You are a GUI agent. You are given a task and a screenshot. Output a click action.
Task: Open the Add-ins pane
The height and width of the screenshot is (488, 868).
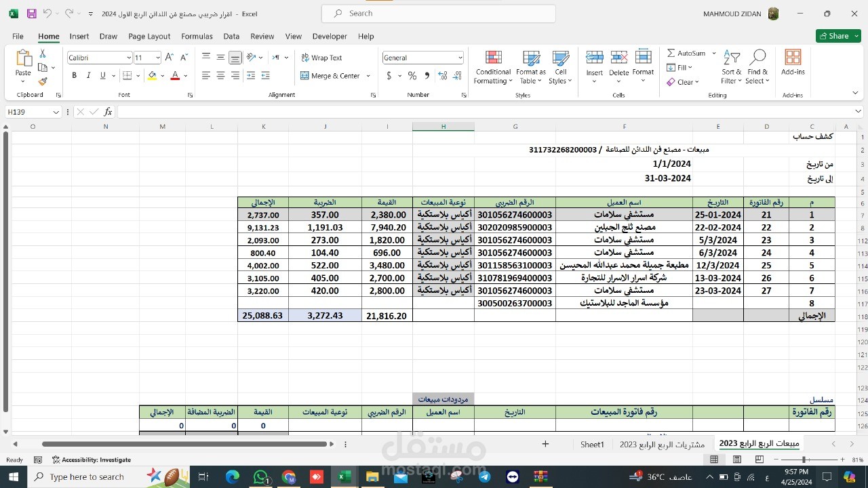pos(793,62)
